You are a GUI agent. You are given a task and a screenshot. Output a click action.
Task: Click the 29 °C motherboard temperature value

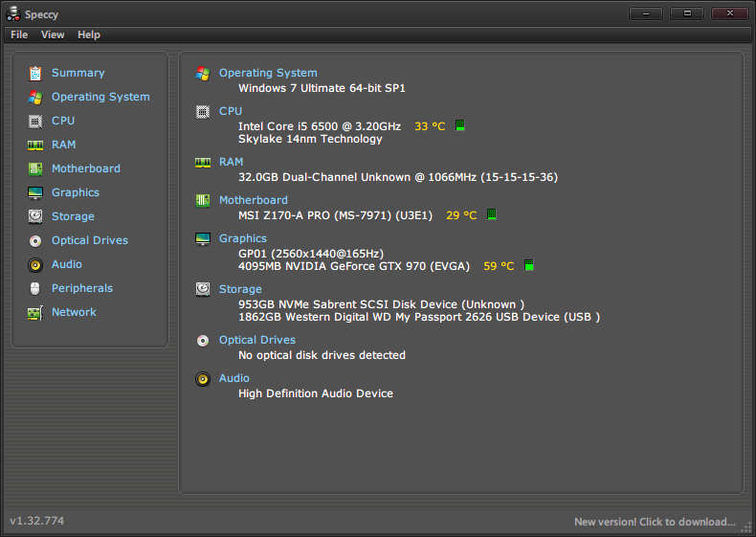461,215
